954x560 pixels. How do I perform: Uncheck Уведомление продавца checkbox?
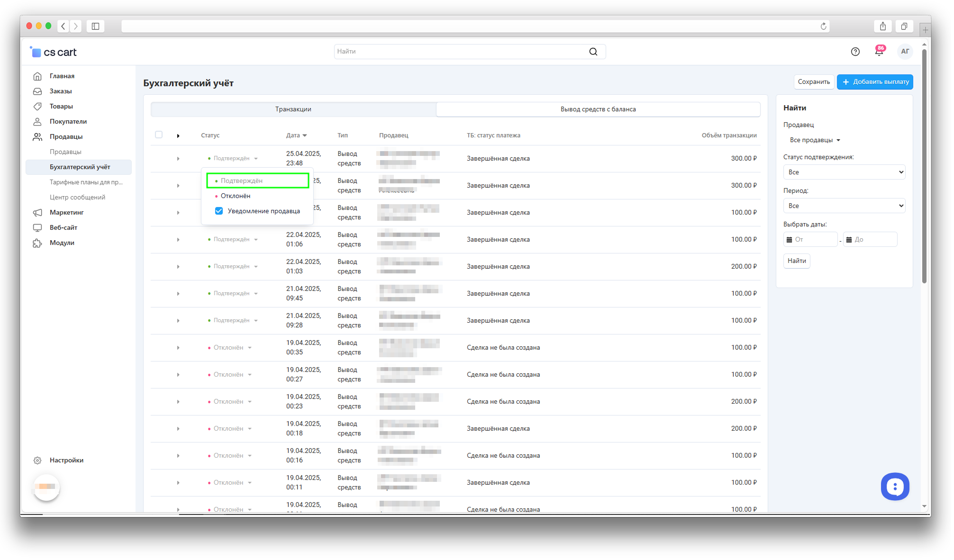click(219, 211)
